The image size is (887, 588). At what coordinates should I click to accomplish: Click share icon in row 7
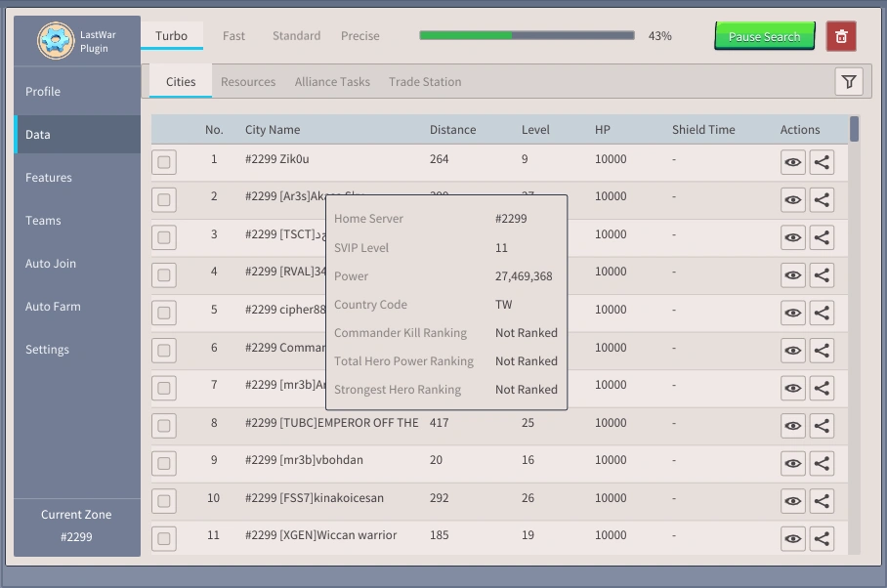(x=822, y=388)
